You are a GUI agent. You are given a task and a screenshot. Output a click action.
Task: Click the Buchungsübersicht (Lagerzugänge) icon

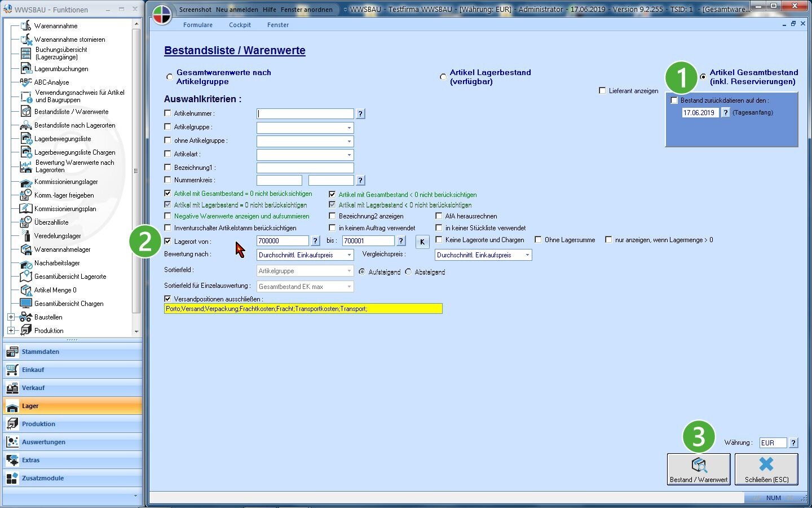(x=26, y=53)
